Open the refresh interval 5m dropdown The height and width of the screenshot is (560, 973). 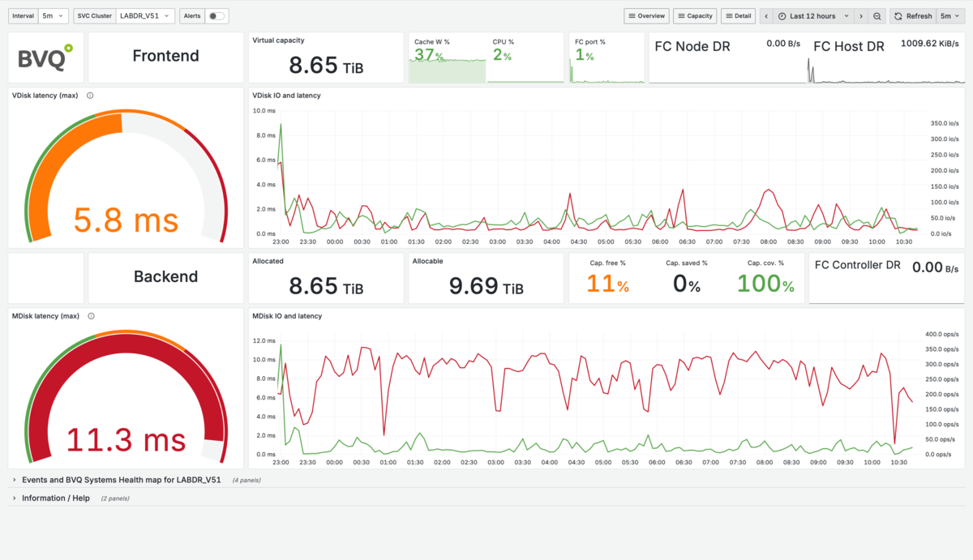[949, 16]
